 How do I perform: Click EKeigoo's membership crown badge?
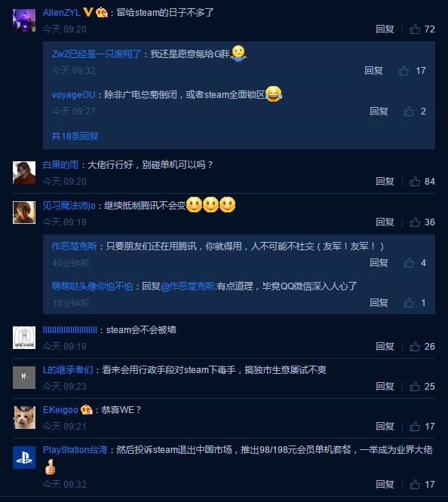[87, 409]
